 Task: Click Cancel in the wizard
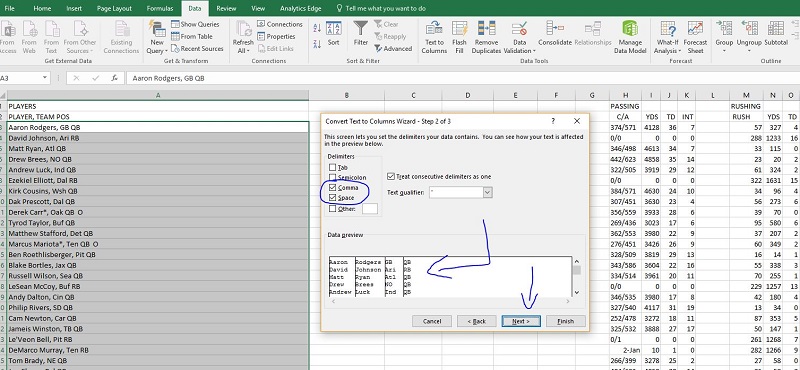point(432,321)
